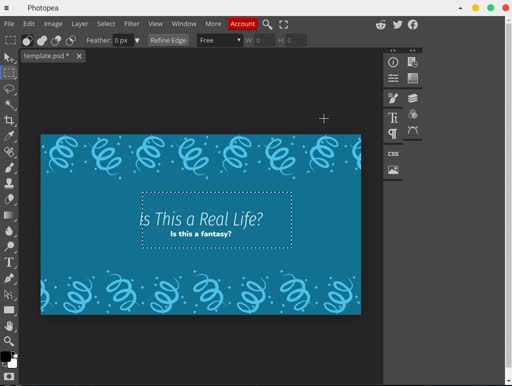This screenshot has height=386, width=512.
Task: Click the red Account button
Action: coord(243,24)
